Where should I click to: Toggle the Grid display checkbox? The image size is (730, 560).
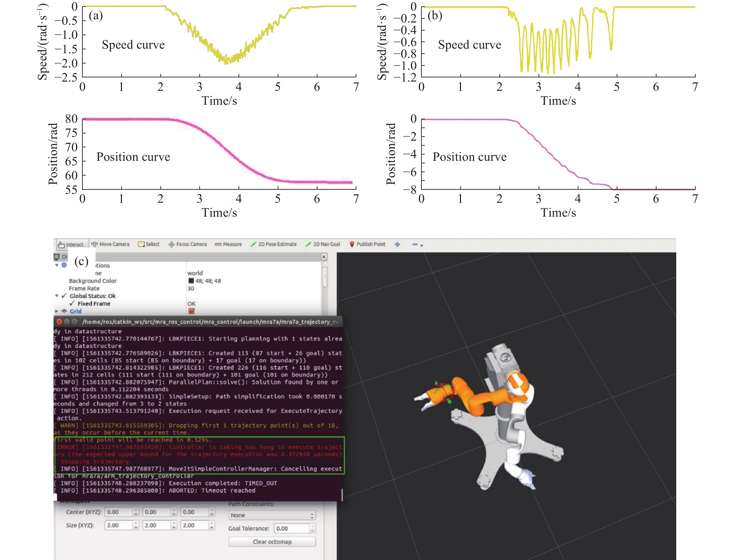tap(192, 311)
